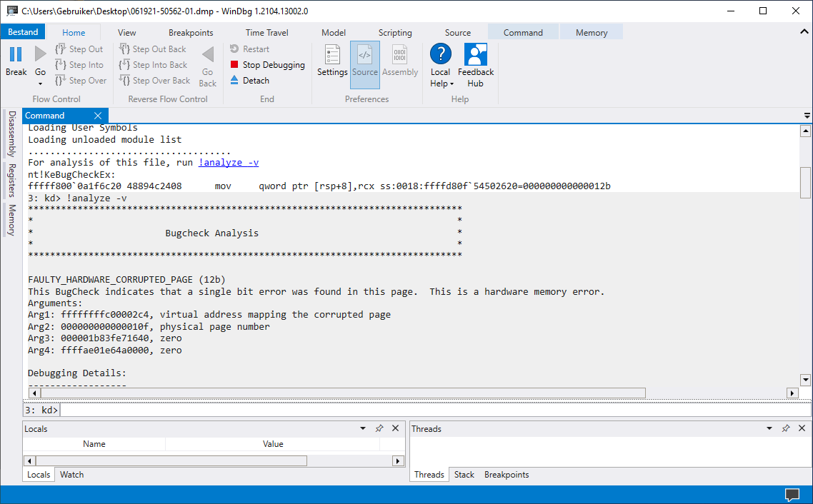Viewport: 813px width, 504px height.
Task: Open the Bestand file menu
Action: click(x=23, y=32)
